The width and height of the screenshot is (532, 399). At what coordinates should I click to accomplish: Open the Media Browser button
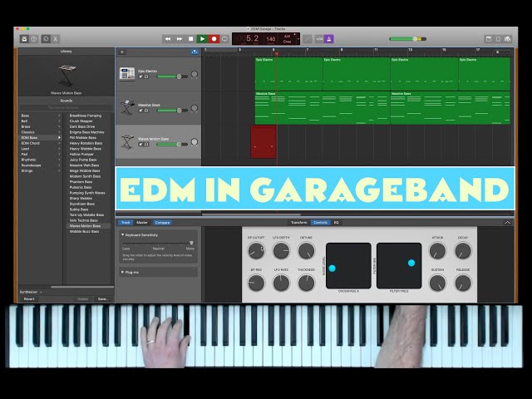(508, 39)
